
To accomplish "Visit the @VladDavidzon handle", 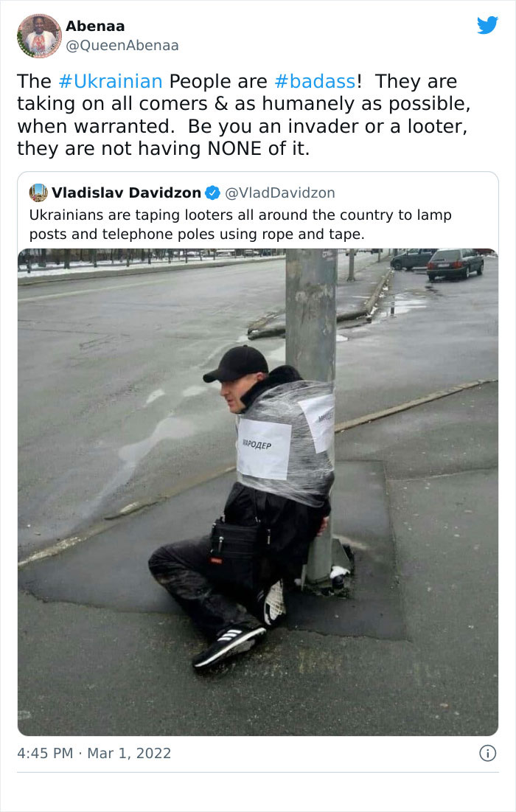I will 280,192.
